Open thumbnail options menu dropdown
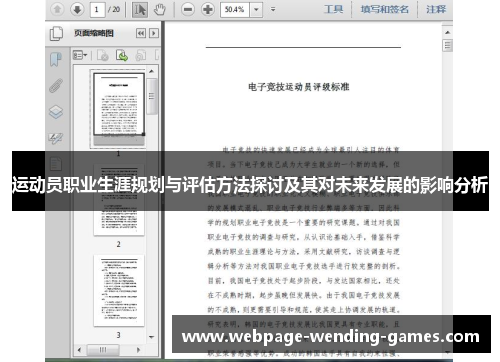This screenshot has height=362, width=500. coord(80,55)
